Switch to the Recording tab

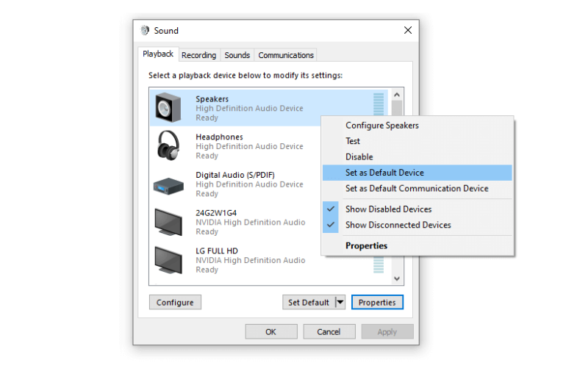[198, 55]
